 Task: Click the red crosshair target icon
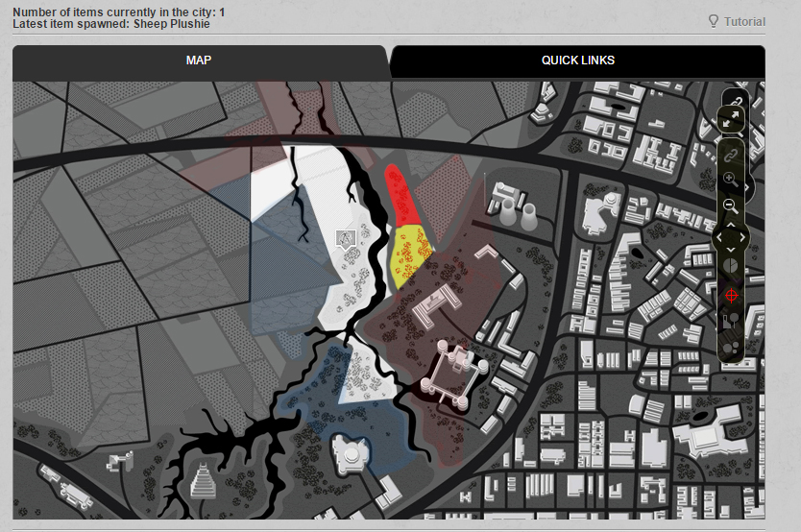pos(731,295)
